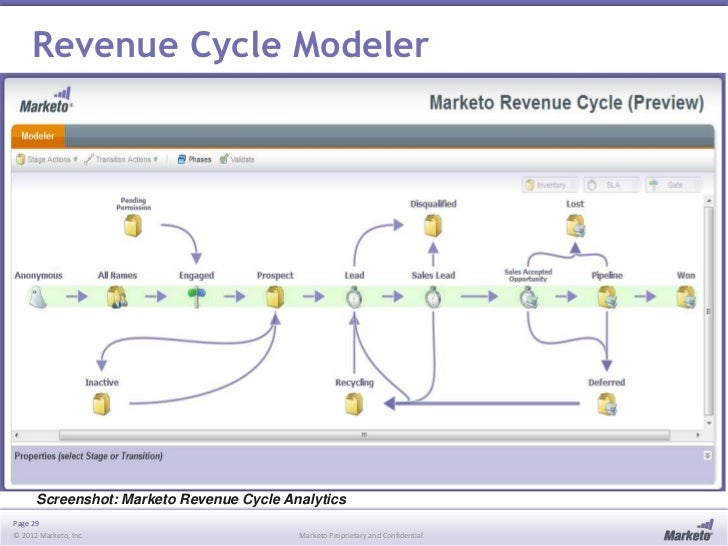This screenshot has width=728, height=546.
Task: Collapse the Properties panel expander
Action: point(708,455)
